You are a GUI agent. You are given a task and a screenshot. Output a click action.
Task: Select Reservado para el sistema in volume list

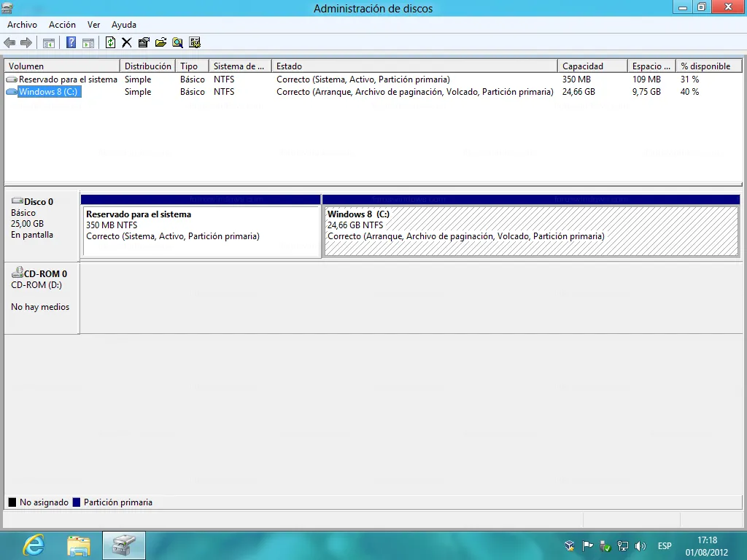pos(68,79)
